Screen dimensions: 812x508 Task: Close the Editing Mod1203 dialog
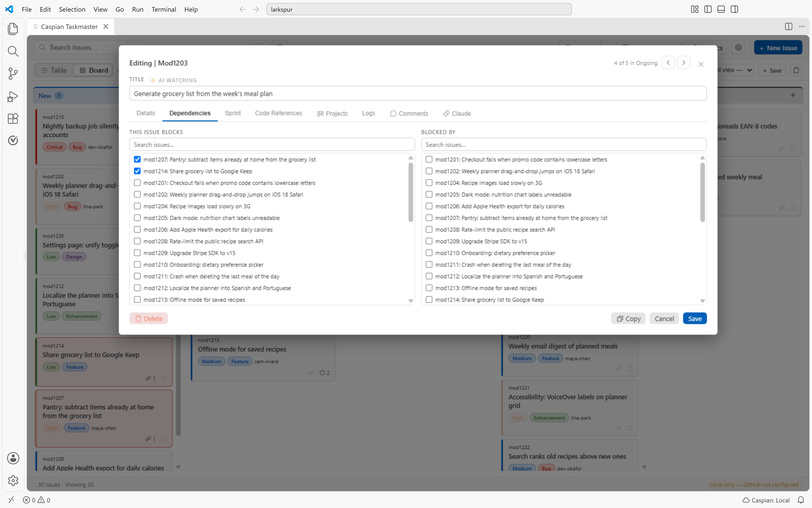pyautogui.click(x=701, y=64)
